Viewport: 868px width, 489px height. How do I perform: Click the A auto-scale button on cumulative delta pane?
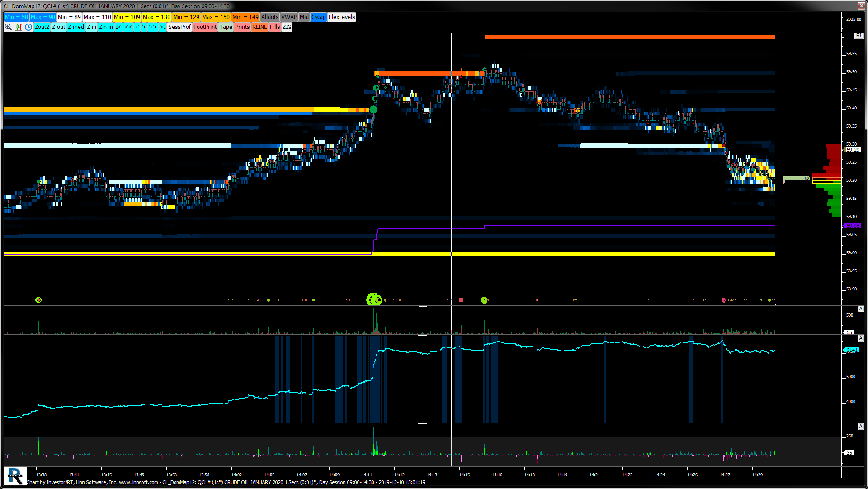861,338
